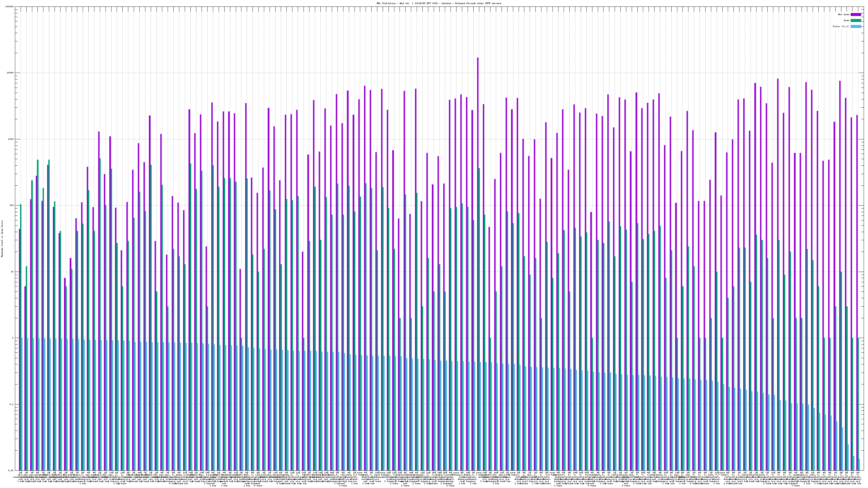Click the vertical 'Message Count or Spam Score' axis title
The width and height of the screenshot is (868, 488).
pos(2,239)
